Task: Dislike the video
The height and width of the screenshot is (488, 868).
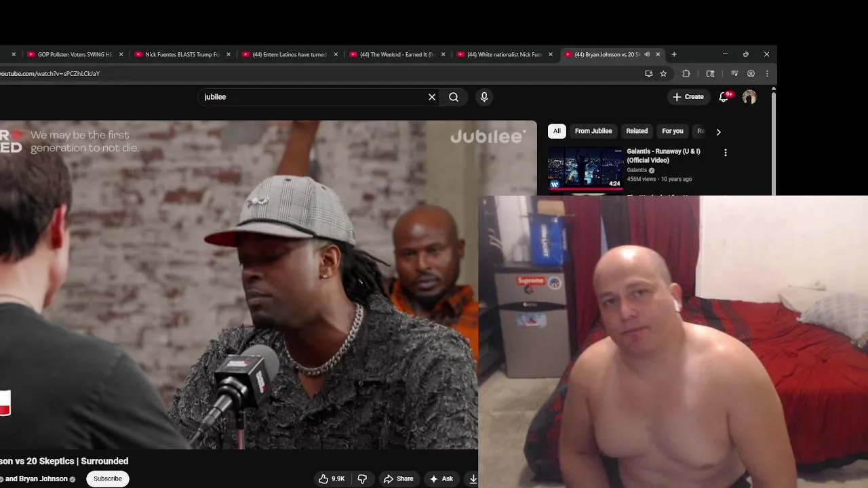Action: (x=362, y=479)
